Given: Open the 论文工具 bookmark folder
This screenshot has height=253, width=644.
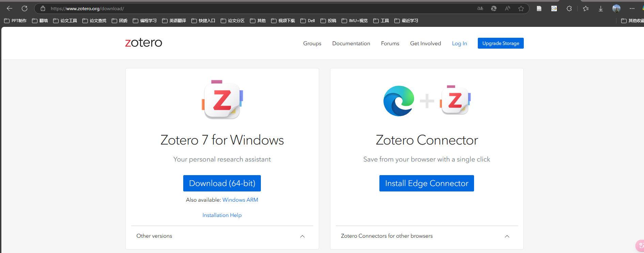Looking at the screenshot, I should (65, 21).
